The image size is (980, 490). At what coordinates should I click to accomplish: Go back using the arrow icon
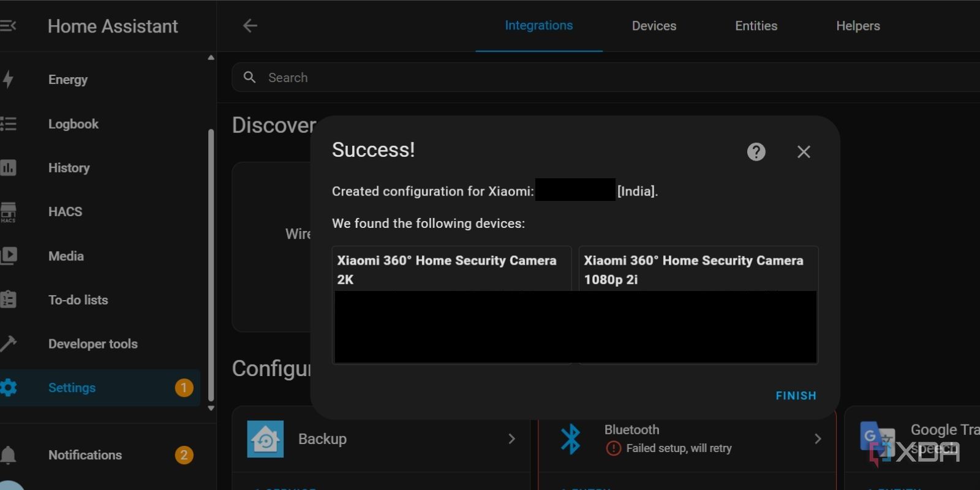(250, 26)
